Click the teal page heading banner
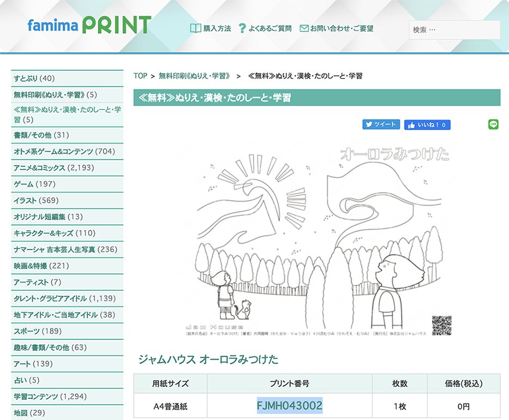 click(x=317, y=98)
